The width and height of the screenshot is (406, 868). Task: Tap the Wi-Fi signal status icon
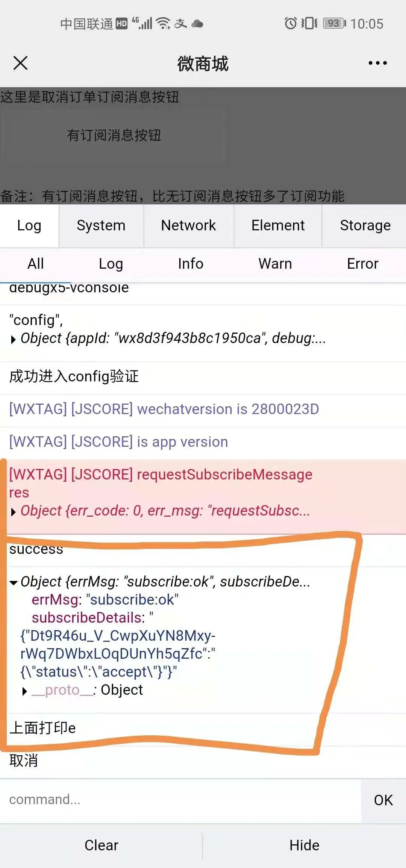click(163, 23)
